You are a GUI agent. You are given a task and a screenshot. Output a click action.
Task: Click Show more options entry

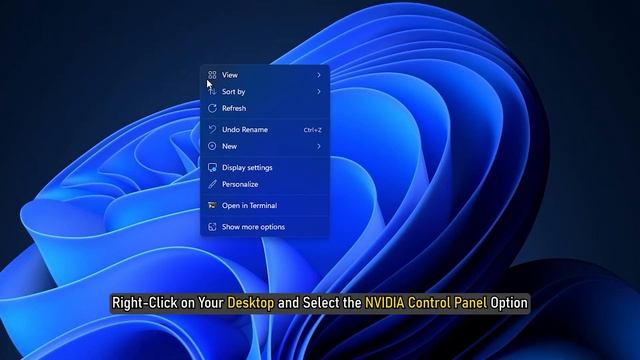click(x=264, y=227)
